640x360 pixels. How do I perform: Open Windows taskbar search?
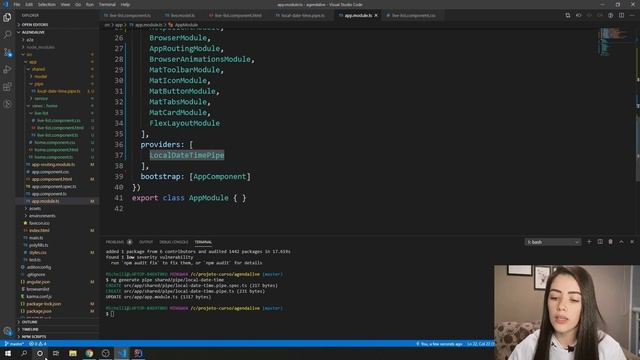tap(24, 353)
